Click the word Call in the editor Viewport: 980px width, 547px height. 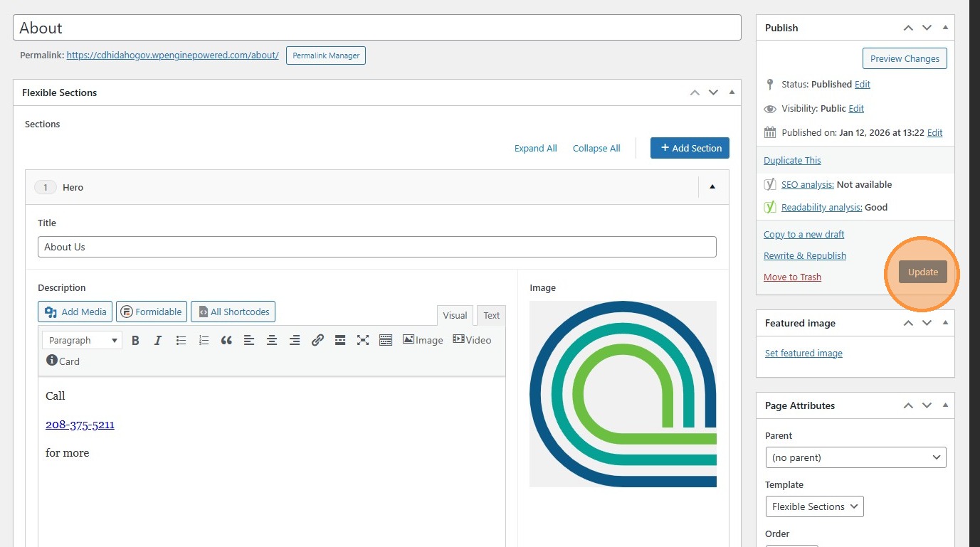point(56,395)
